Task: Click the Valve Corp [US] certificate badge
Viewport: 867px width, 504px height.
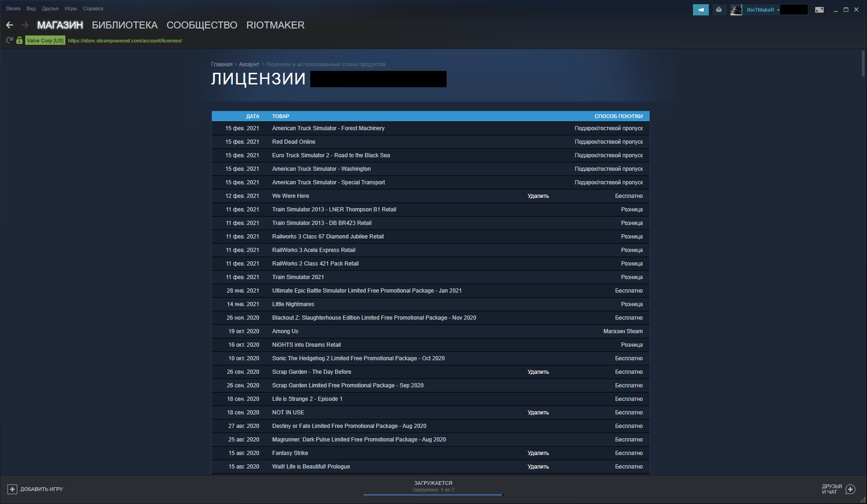Action: [45, 41]
